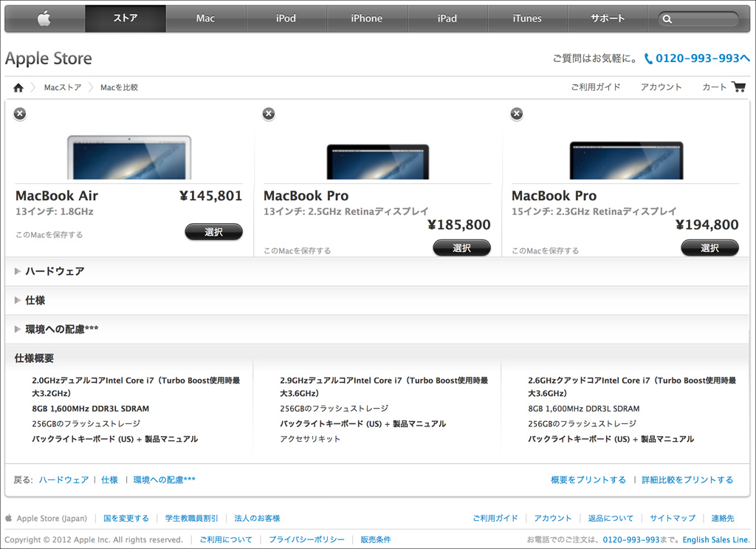Image resolution: width=756 pixels, height=549 pixels.
Task: Click the 13-inch MacBook Pro product image
Action: (x=377, y=162)
